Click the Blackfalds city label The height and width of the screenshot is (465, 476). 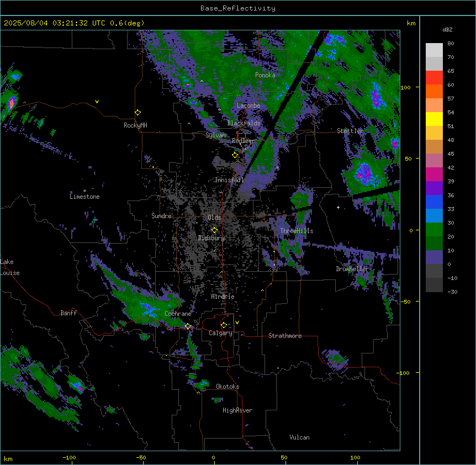(x=244, y=123)
